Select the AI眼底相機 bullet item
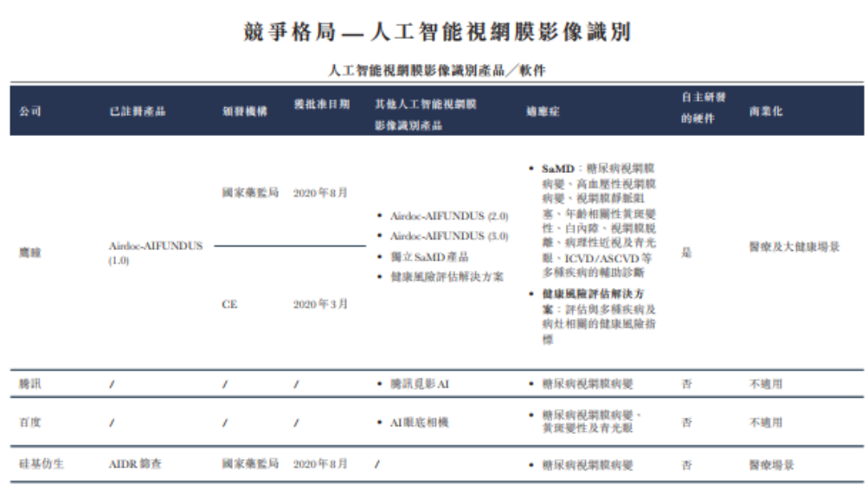 (x=419, y=423)
